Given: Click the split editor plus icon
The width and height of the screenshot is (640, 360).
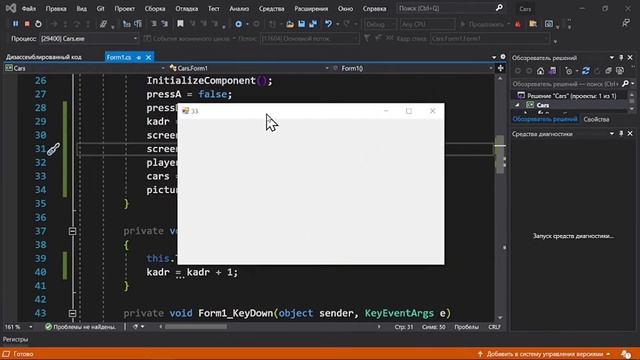Looking at the screenshot, I should 501,68.
